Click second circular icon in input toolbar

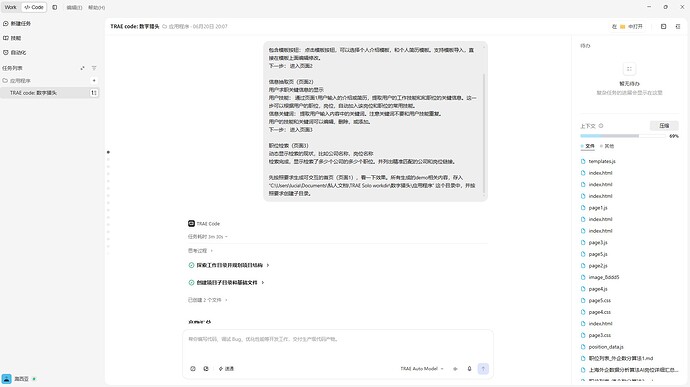tap(206, 369)
